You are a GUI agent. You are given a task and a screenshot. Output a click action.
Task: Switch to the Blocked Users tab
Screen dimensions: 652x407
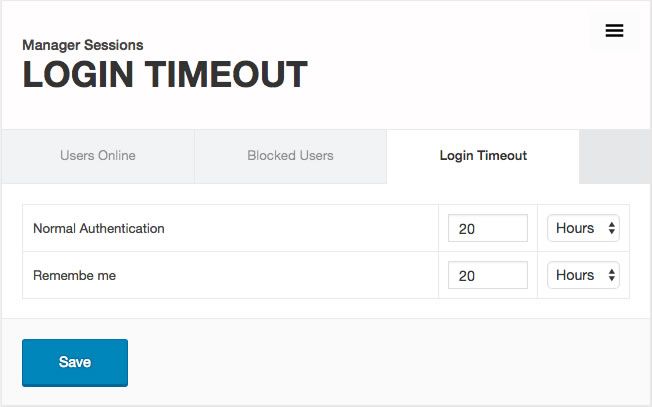click(290, 156)
